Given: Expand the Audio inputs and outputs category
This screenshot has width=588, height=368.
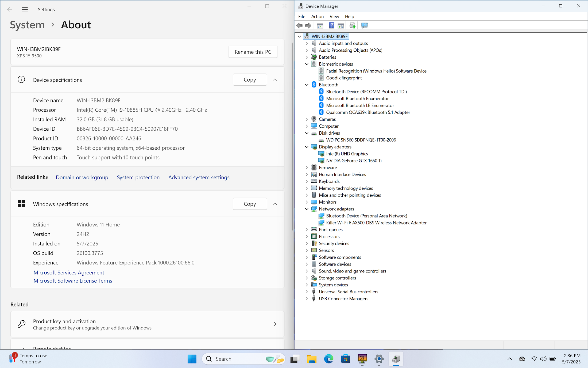Looking at the screenshot, I should pos(307,43).
